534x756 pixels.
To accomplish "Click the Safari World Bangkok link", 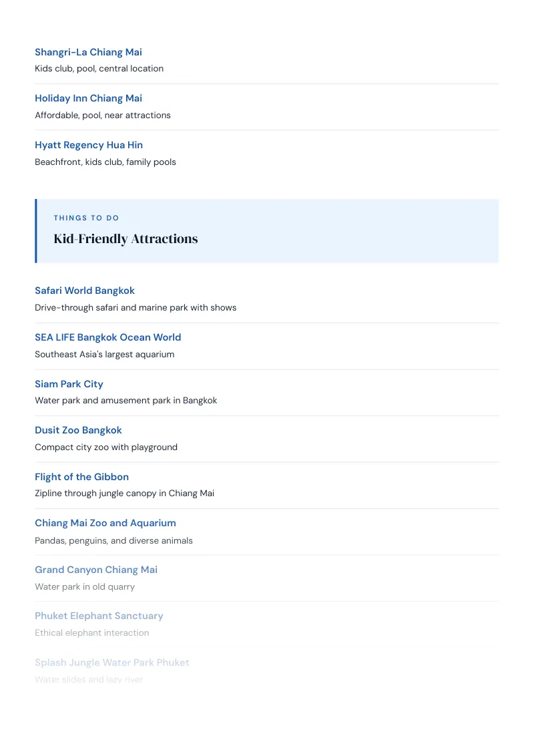I will click(84, 291).
